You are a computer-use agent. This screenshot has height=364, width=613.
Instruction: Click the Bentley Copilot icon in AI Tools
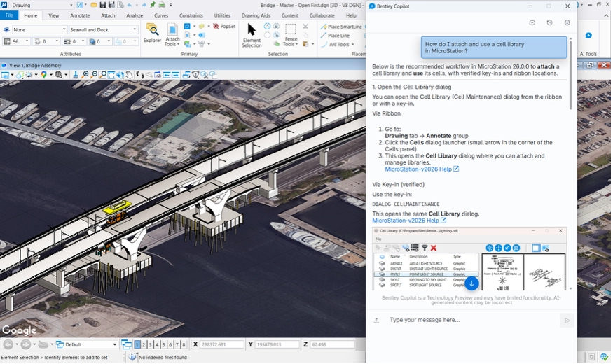(x=588, y=36)
